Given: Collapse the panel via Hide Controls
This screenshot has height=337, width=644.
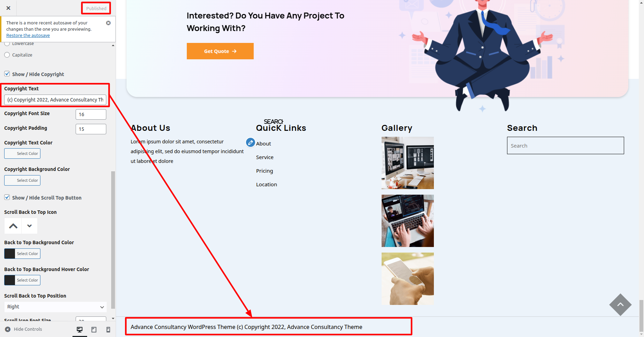Looking at the screenshot, I should [x=23, y=329].
